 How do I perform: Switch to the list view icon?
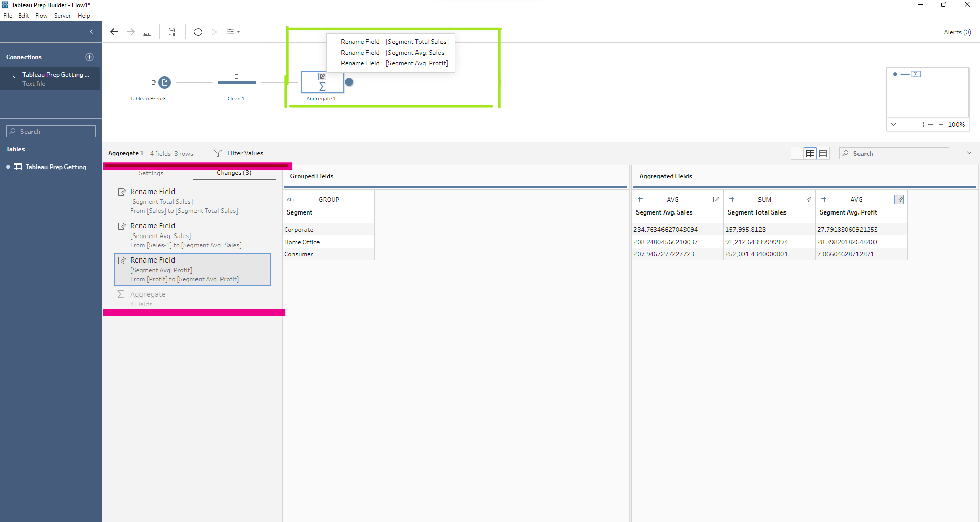click(x=823, y=153)
